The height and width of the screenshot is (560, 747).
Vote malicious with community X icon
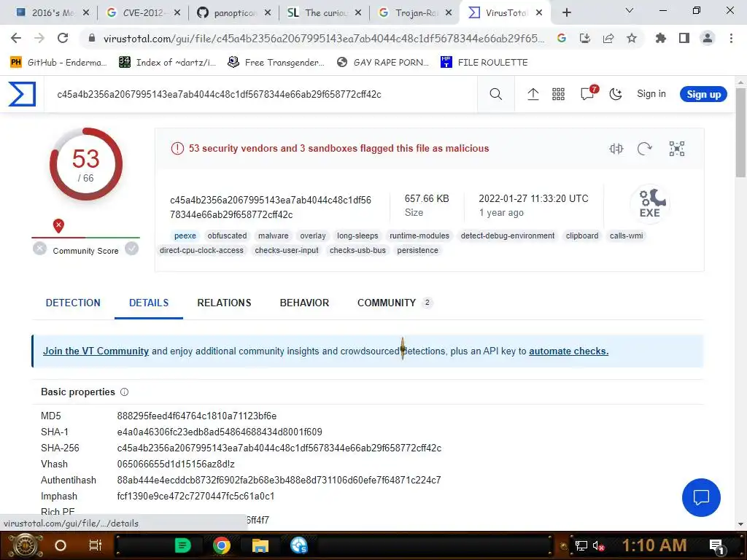pyautogui.click(x=40, y=249)
